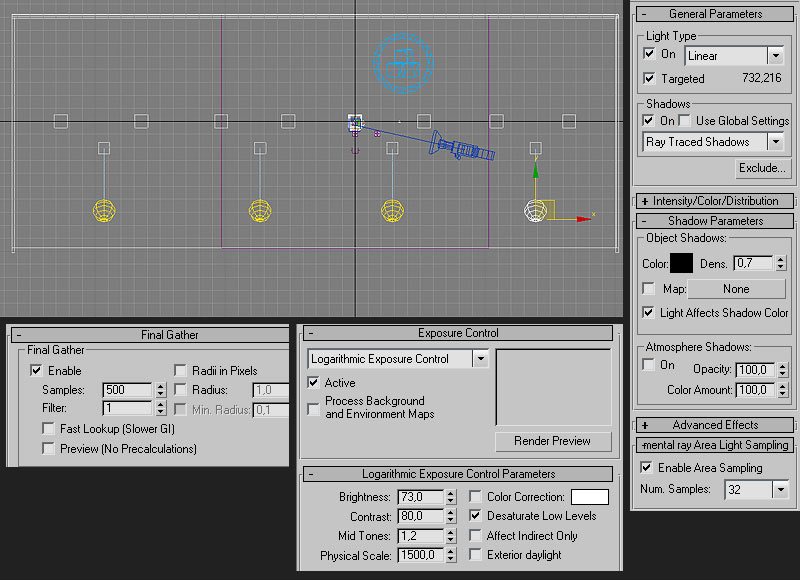The height and width of the screenshot is (580, 800).
Task: Click the green Y-axis gizmo arrow
Action: pos(536,174)
